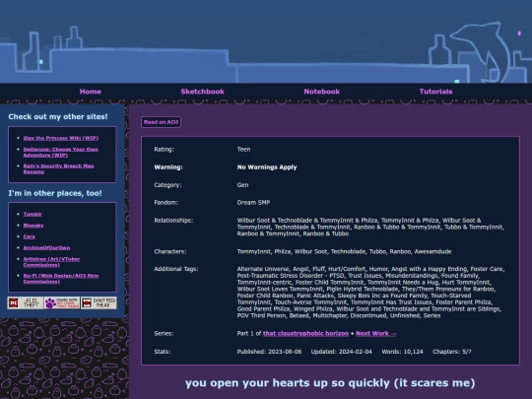The image size is (532, 399).
Task: Go to the Next Work link
Action: [x=375, y=334]
